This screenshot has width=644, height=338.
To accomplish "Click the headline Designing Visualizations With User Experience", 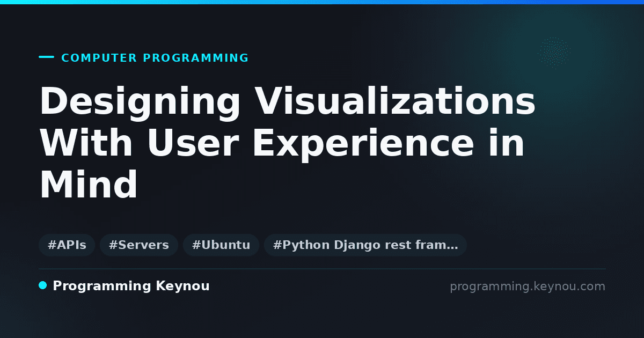I will tap(288, 143).
